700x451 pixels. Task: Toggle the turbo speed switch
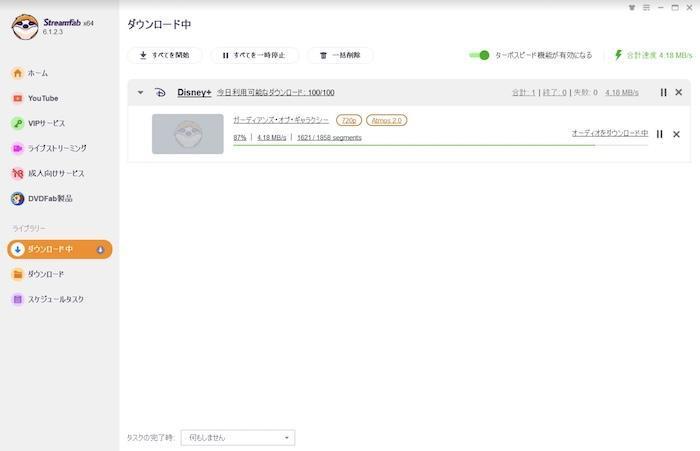[x=479, y=55]
